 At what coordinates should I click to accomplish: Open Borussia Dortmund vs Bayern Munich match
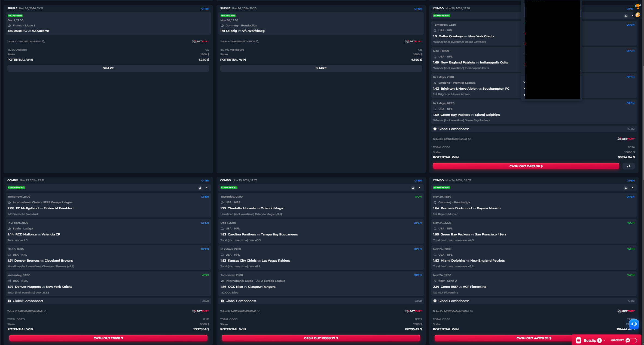coord(471,208)
